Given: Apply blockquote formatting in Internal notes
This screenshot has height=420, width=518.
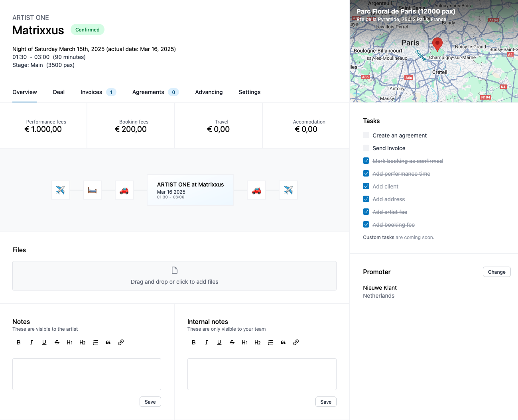Looking at the screenshot, I should point(283,342).
